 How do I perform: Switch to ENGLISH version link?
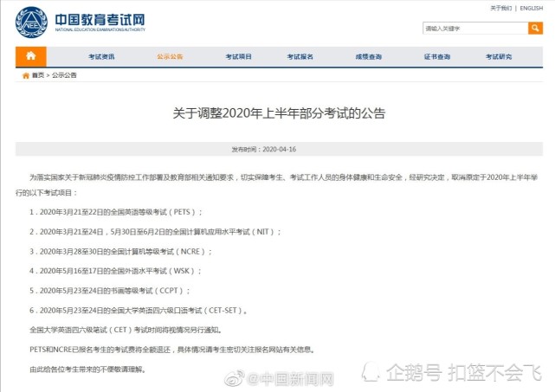coord(532,8)
